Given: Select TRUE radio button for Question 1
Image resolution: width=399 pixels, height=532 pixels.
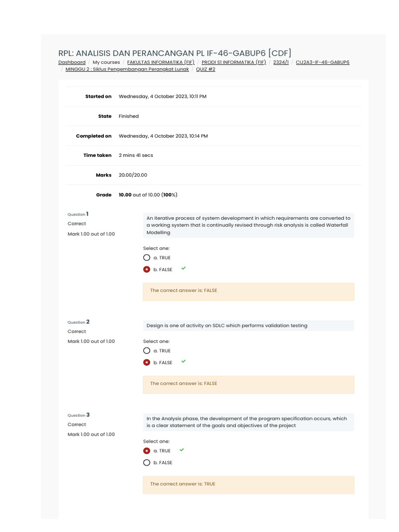Looking at the screenshot, I should [147, 258].
